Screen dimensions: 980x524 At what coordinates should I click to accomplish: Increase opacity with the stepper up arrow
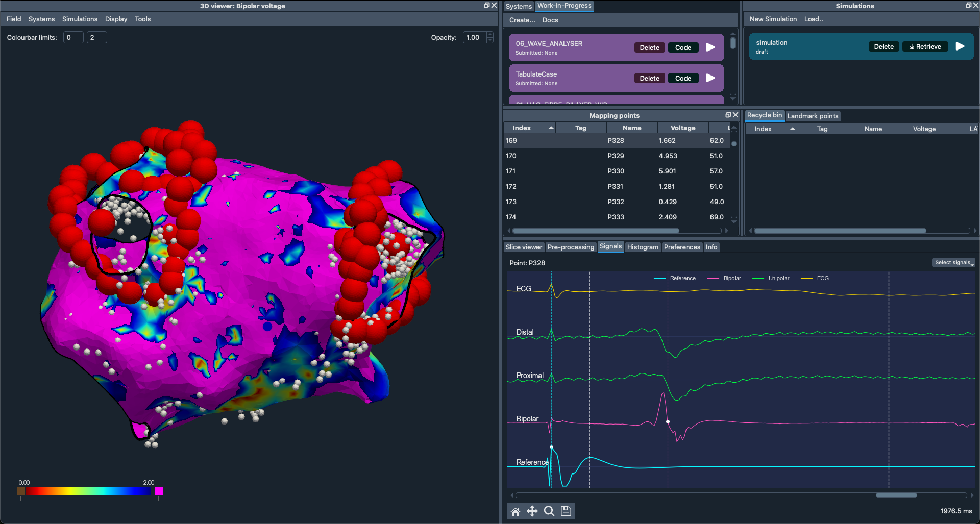490,35
